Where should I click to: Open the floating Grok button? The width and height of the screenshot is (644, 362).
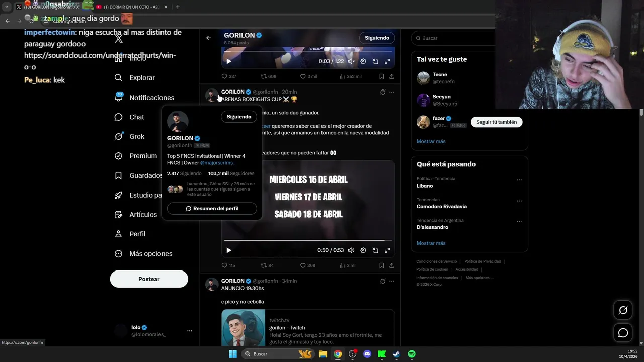pos(623,310)
